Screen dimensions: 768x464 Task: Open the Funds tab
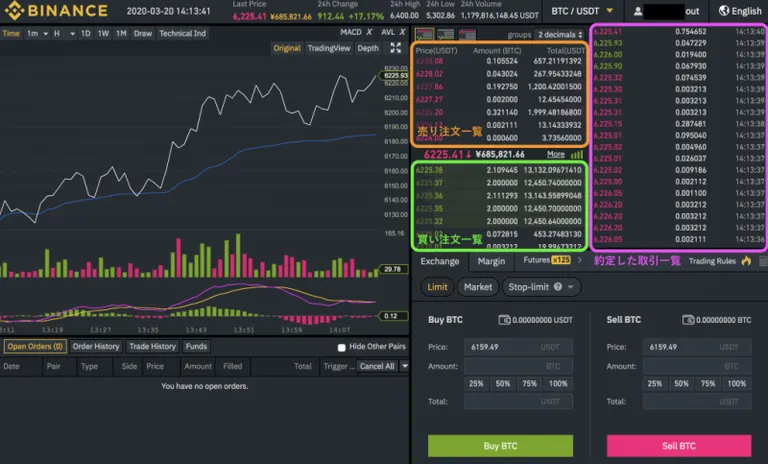click(x=196, y=346)
